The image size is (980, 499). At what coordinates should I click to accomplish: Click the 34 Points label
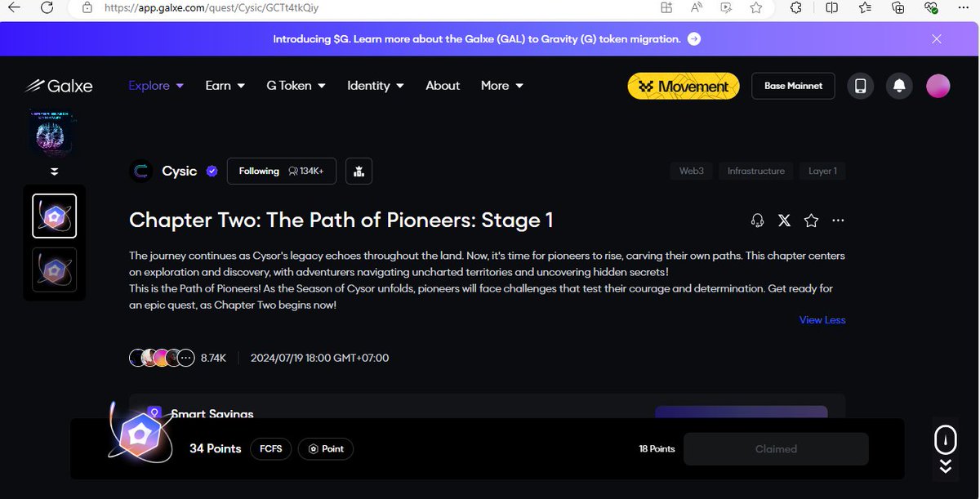coord(216,448)
